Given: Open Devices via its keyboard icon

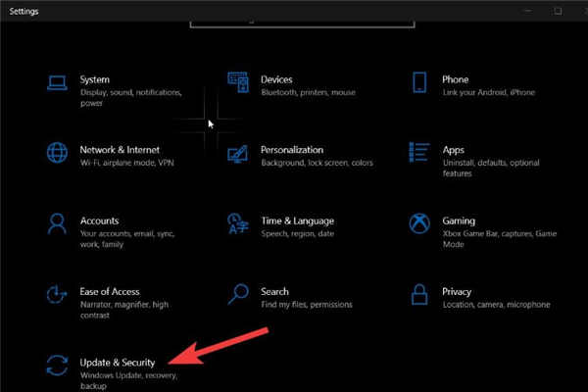Looking at the screenshot, I should [x=237, y=82].
